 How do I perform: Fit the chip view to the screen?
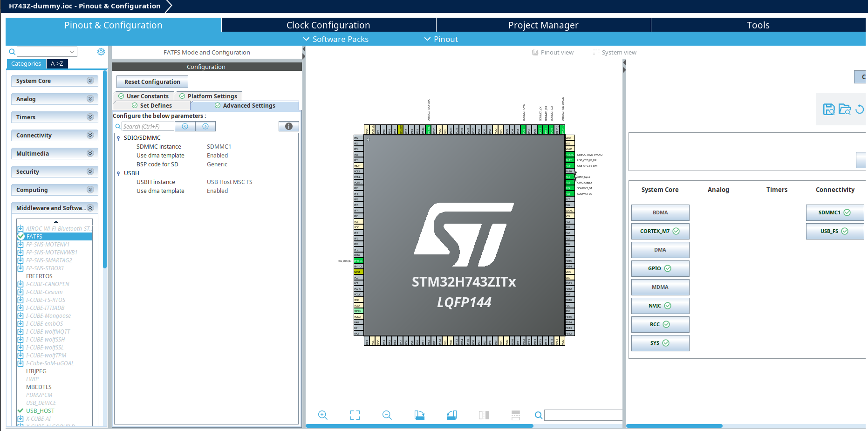tap(355, 415)
